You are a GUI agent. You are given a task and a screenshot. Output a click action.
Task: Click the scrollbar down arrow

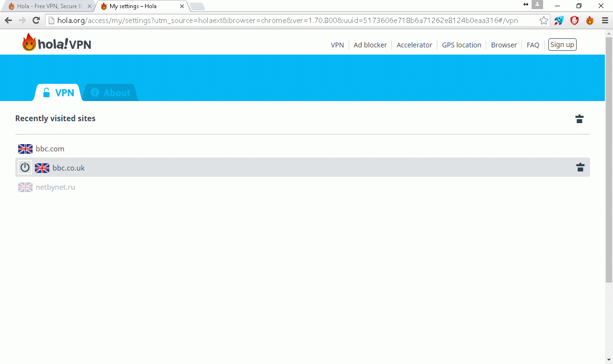(609, 360)
